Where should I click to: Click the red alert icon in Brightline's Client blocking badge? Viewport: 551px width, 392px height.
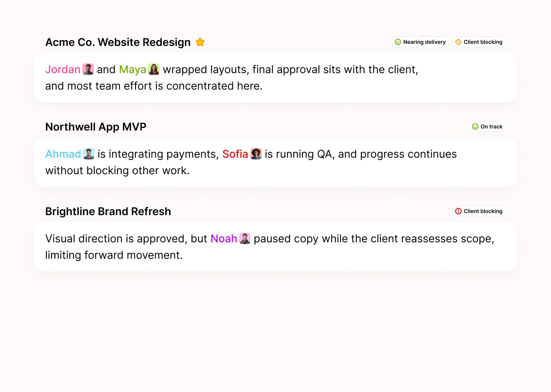click(458, 211)
